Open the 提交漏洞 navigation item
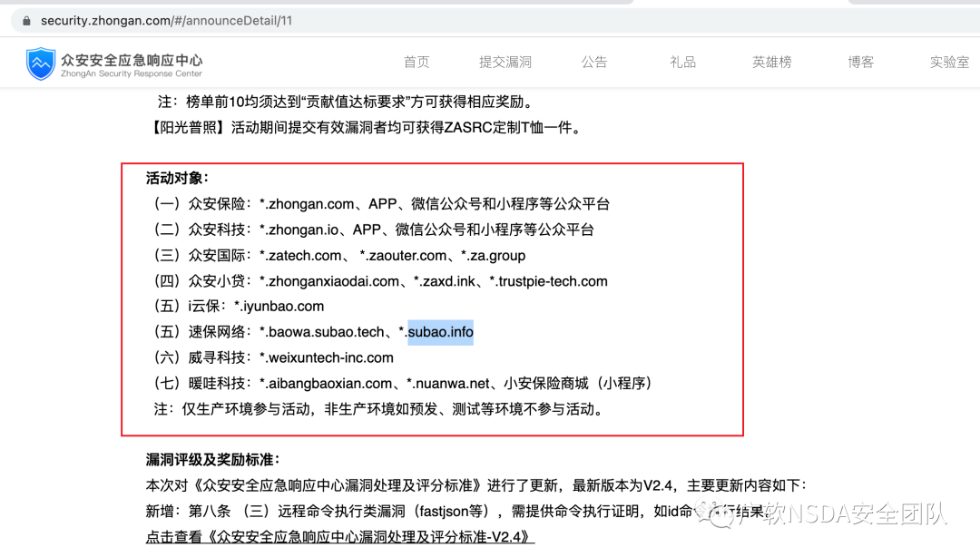 (x=505, y=62)
